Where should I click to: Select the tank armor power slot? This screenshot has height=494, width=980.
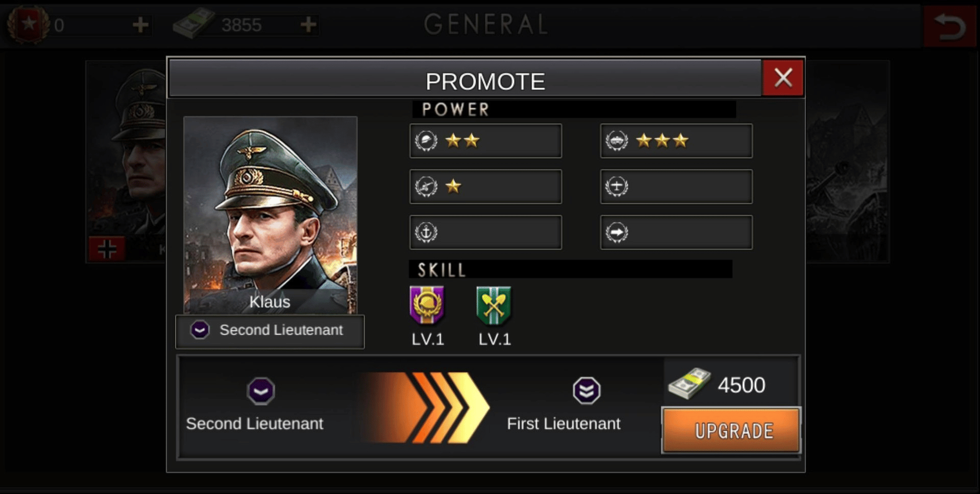[x=676, y=141]
